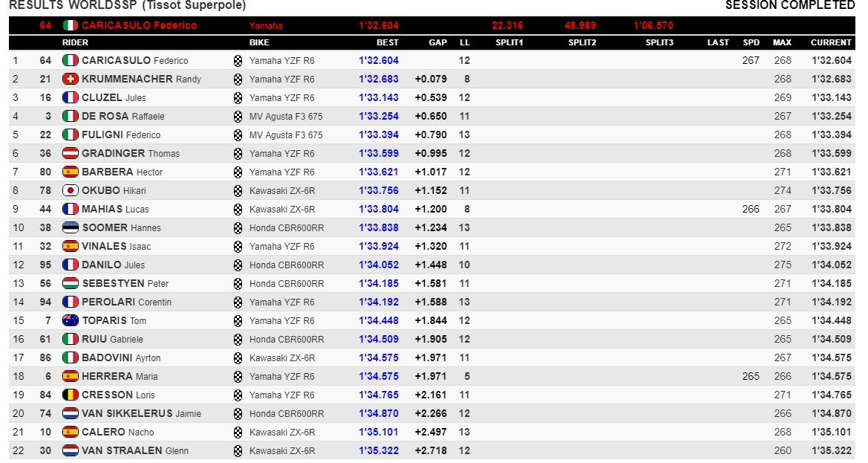The image size is (868, 463).
Task: Click SOOMER's bike 'Honda CBR600RR'
Action: click(287, 227)
